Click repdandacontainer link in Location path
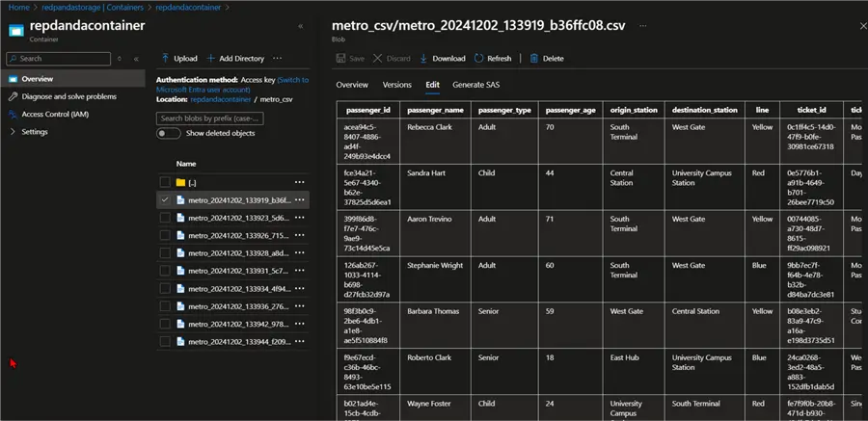The width and height of the screenshot is (868, 421). (x=220, y=99)
